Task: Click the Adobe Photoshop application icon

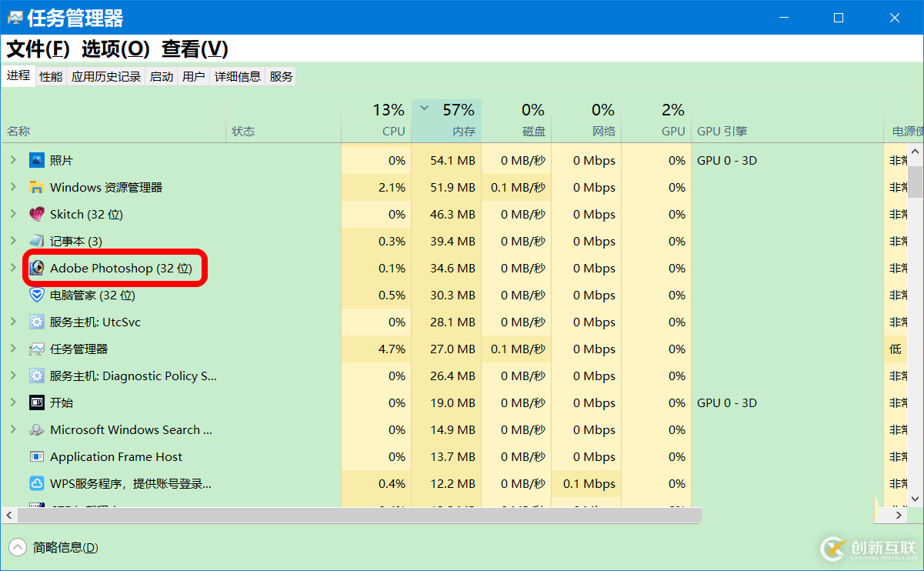Action: [x=37, y=268]
